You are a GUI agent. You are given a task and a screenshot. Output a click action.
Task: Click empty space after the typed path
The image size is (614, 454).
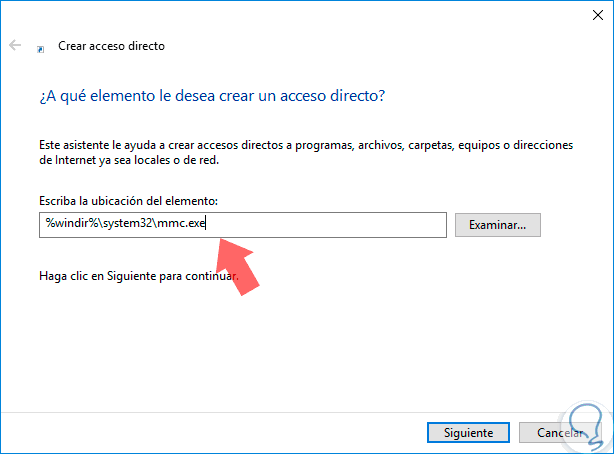point(330,225)
